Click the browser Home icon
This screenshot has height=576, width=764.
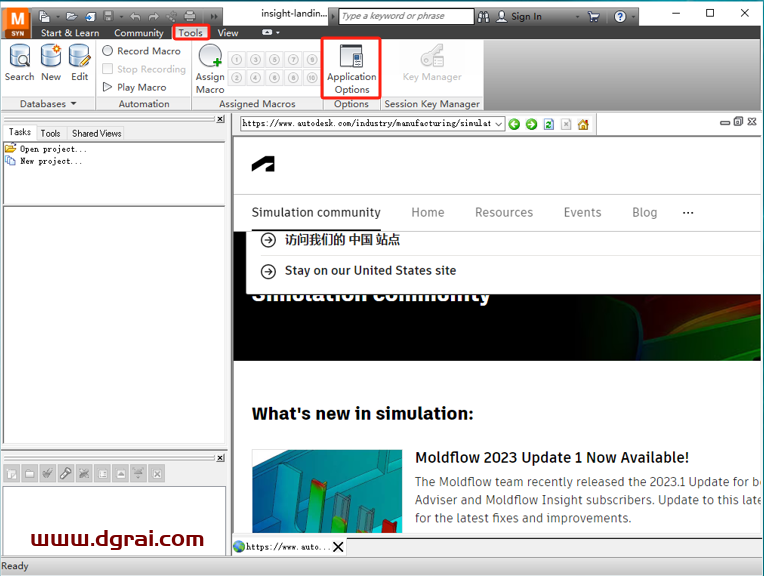point(583,124)
